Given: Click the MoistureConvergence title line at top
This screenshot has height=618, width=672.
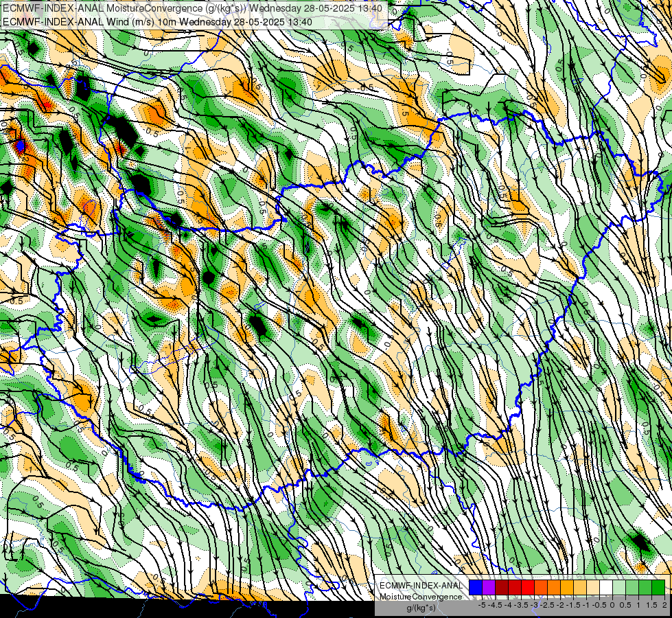Looking at the screenshot, I should pos(192,8).
